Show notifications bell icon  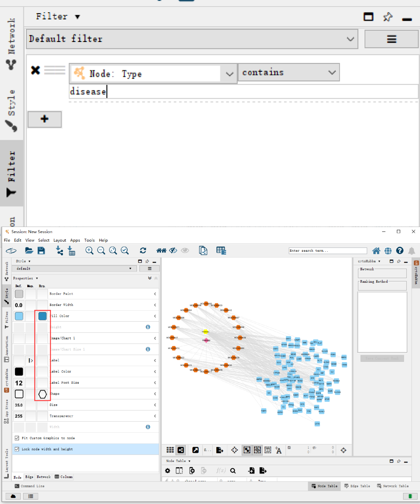pyautogui.click(x=412, y=251)
